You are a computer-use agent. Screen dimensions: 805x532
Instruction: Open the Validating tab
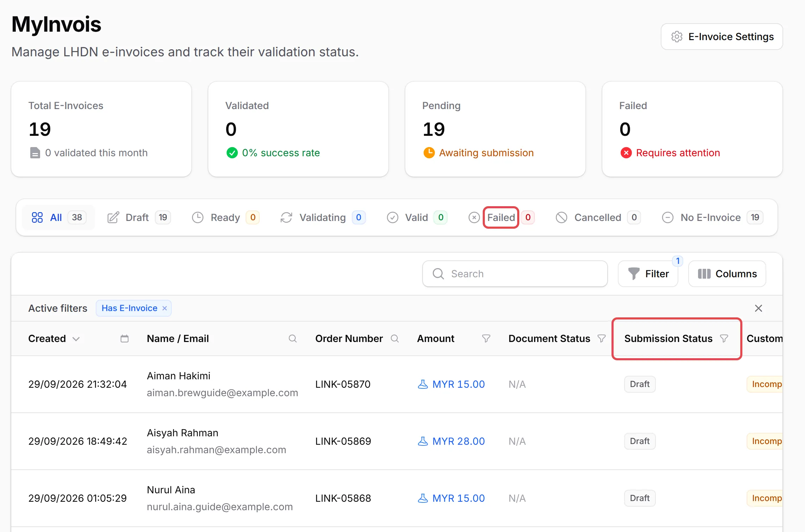pyautogui.click(x=323, y=217)
